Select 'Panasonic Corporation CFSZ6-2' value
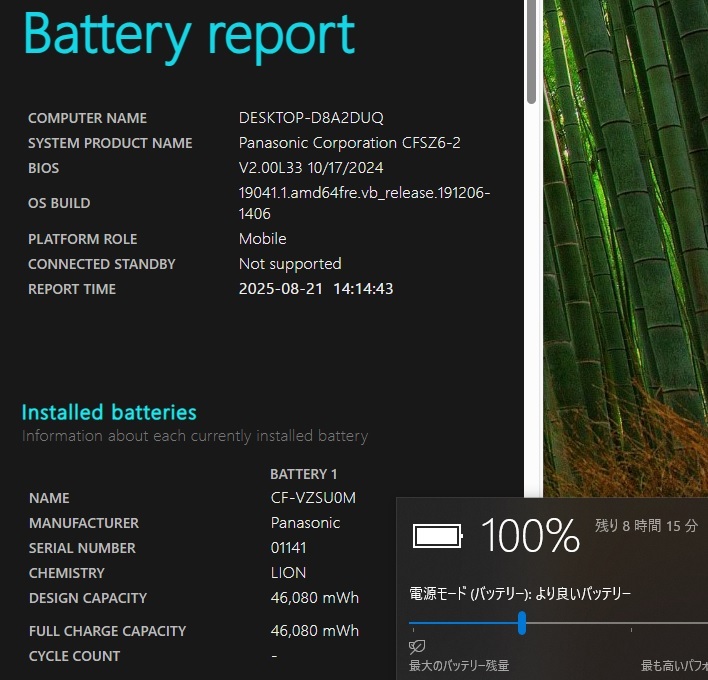The height and width of the screenshot is (680, 708). pos(349,143)
